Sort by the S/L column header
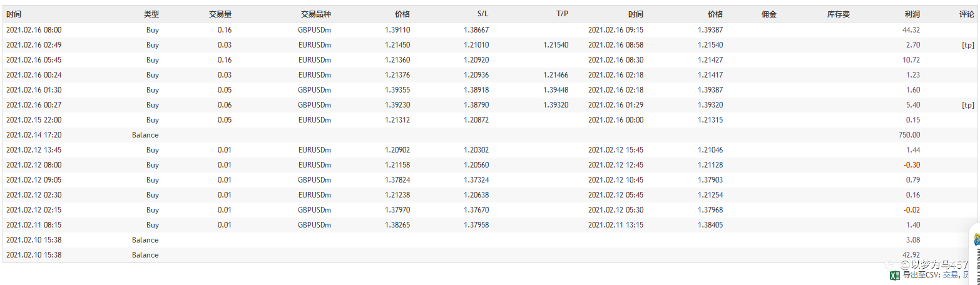The height and width of the screenshot is (285, 980). point(482,14)
